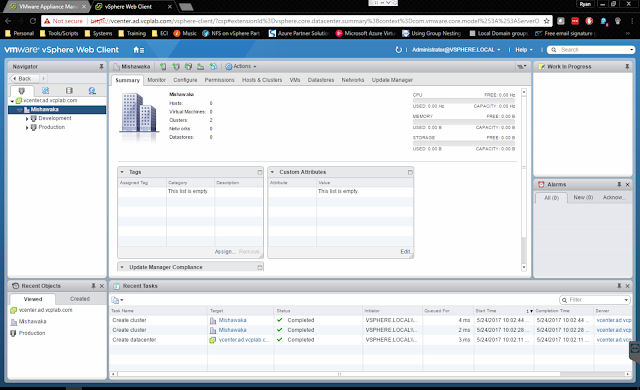Click the third green-plus toolbar icon
Viewport: 640px width, 390px height.
click(x=188, y=66)
